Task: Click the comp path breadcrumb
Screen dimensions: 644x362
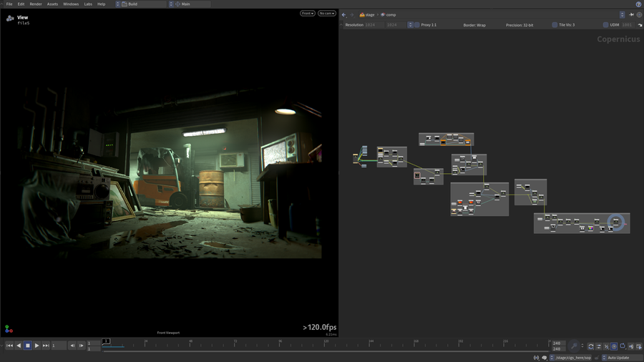Action: point(388,15)
